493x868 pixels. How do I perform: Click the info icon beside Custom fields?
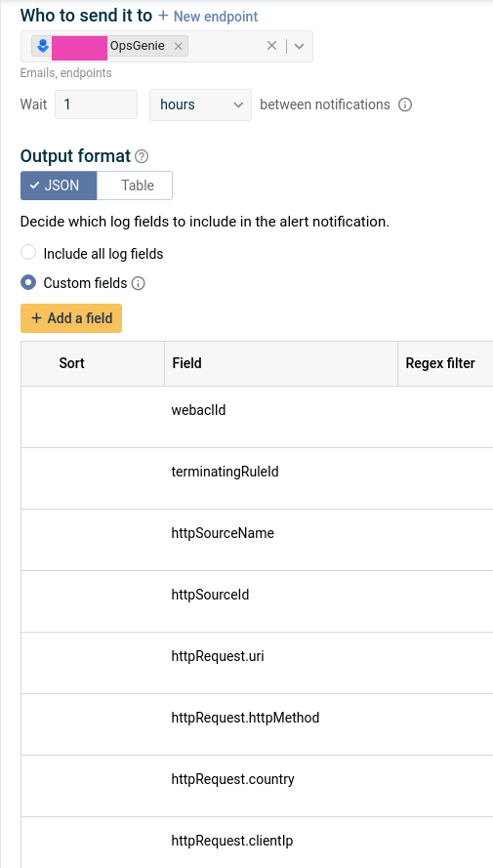(139, 283)
